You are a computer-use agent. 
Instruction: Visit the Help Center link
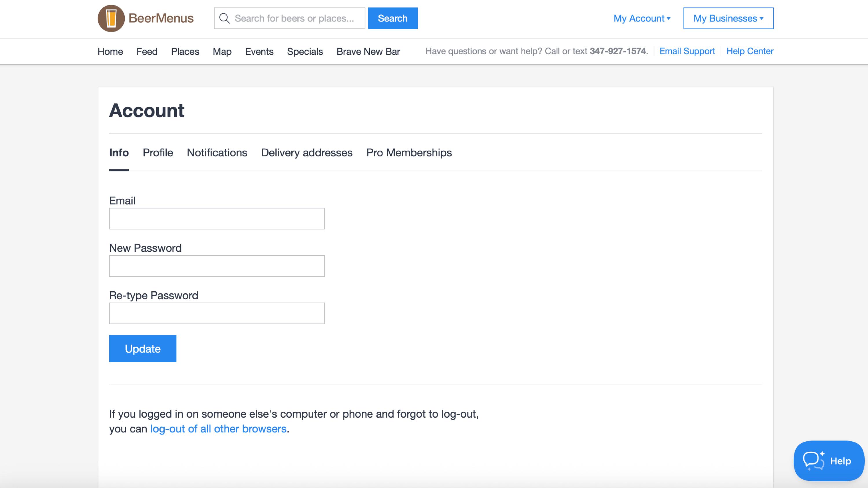point(749,51)
